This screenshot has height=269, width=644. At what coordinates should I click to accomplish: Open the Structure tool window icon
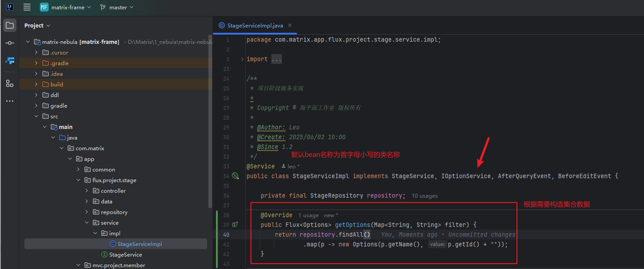[x=9, y=83]
